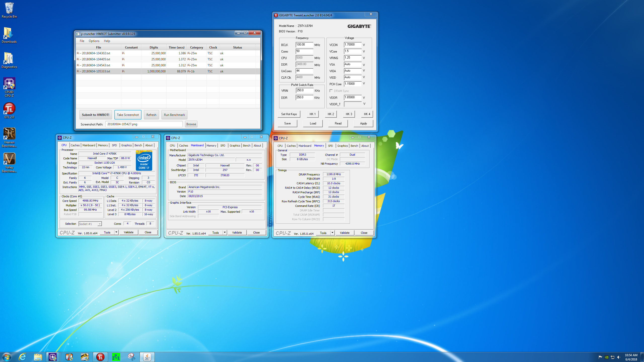
Task: Click the Digits column header
Action: 154,48
